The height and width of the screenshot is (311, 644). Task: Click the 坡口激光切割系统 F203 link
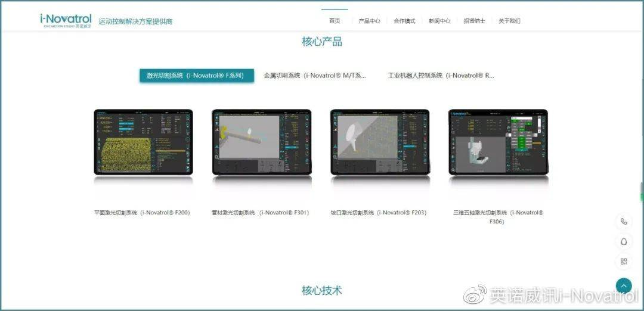379,213
